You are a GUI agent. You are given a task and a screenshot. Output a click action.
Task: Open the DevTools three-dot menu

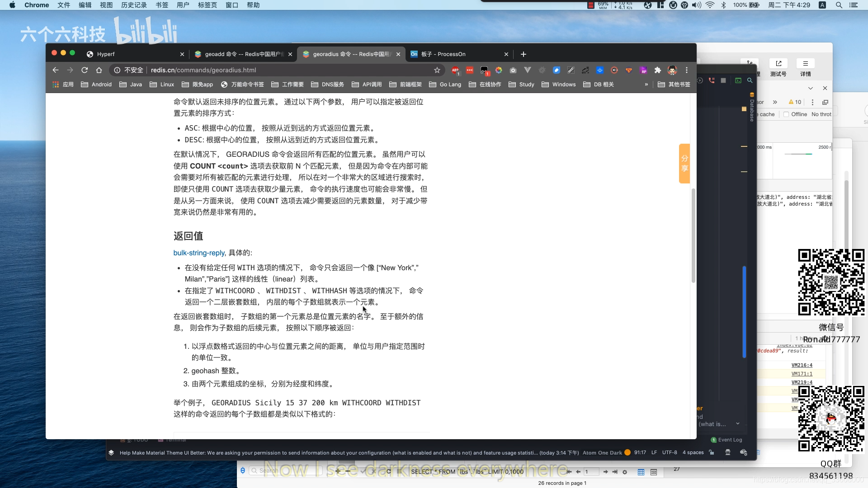(x=812, y=102)
